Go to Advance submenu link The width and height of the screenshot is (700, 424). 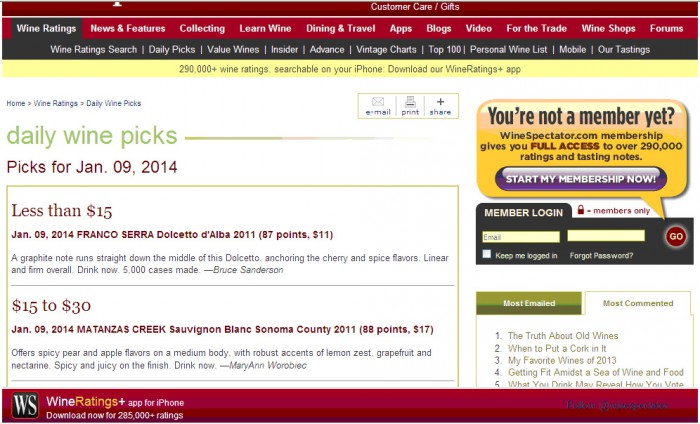coord(327,50)
